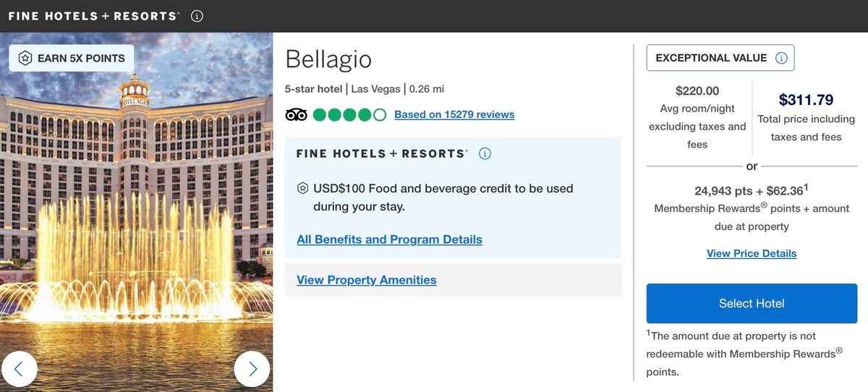Click the Fine Hotels + Resorts top logo
The width and height of the screenshot is (868, 392).
click(93, 16)
